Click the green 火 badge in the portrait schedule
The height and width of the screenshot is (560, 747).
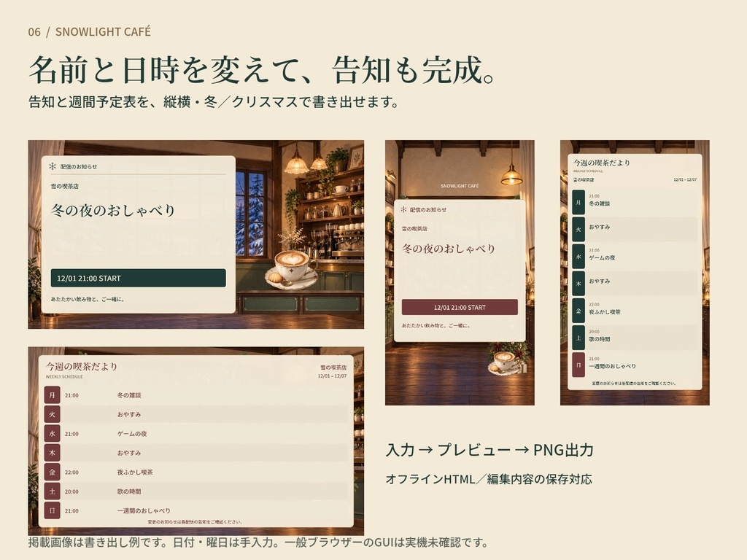pyautogui.click(x=578, y=230)
